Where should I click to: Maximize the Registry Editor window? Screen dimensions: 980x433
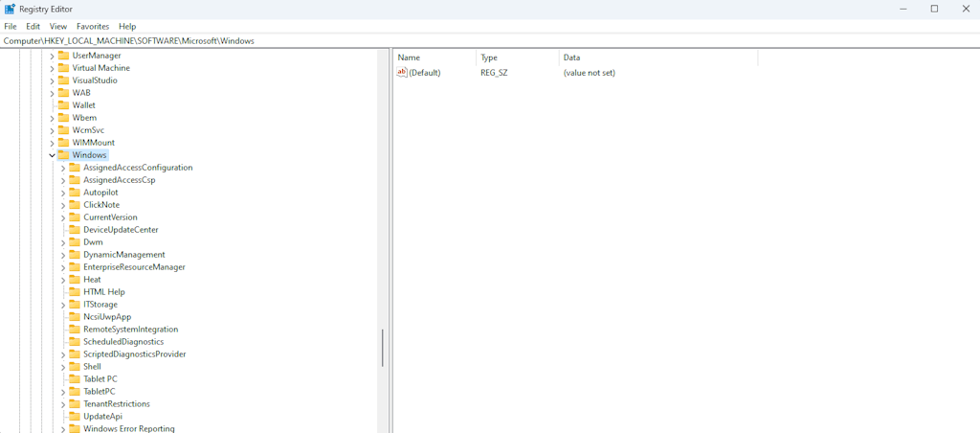[x=934, y=9]
